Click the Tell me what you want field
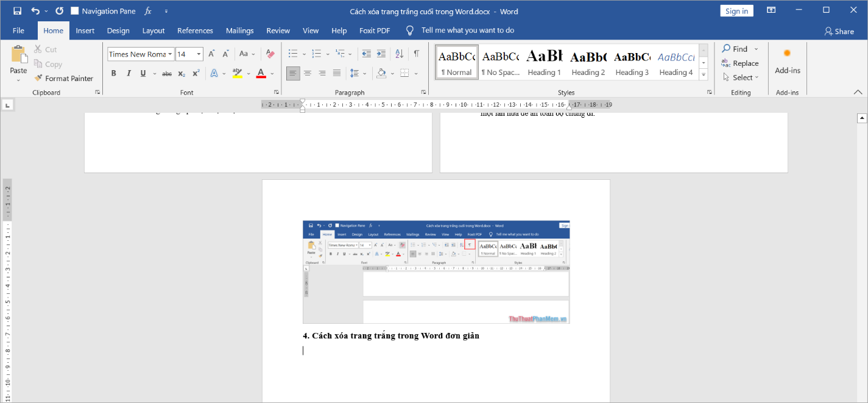The image size is (868, 403). click(467, 30)
